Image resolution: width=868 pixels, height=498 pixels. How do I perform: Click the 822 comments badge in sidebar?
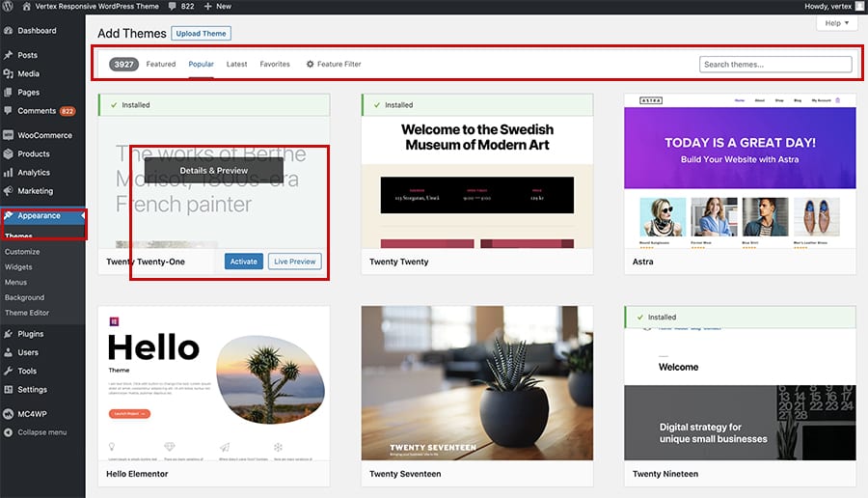[x=68, y=111]
